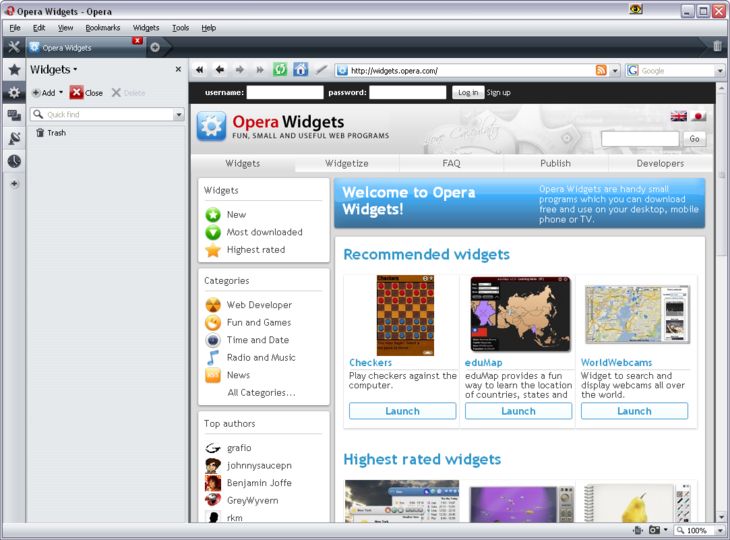Open the Most downloaded widgets link
Image resolution: width=730 pixels, height=540 pixels.
coord(264,232)
